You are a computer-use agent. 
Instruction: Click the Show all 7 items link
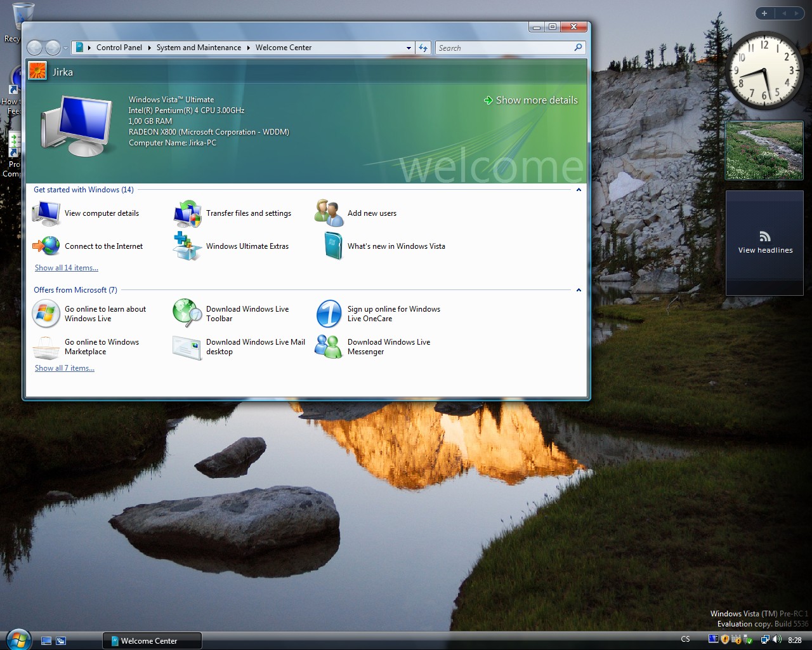pyautogui.click(x=65, y=368)
